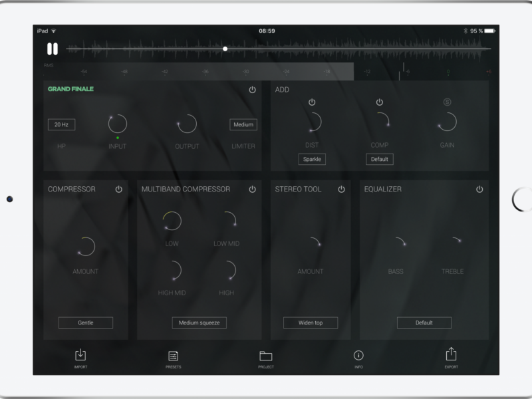Click the Bluetooth status icon
532x399 pixels.
point(465,31)
